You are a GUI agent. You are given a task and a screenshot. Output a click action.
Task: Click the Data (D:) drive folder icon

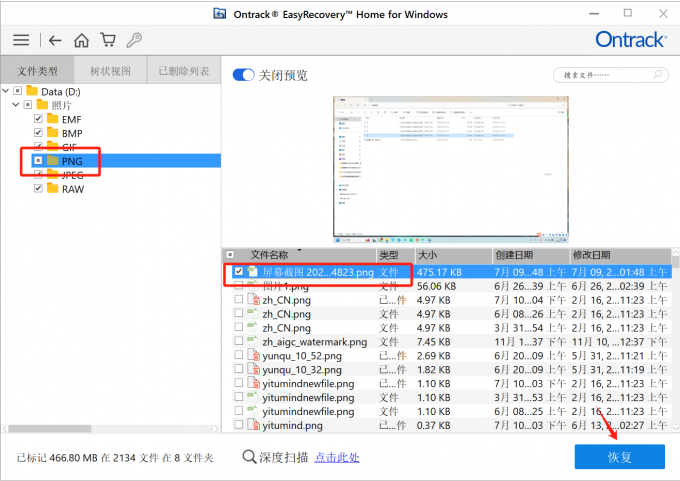[x=32, y=91]
